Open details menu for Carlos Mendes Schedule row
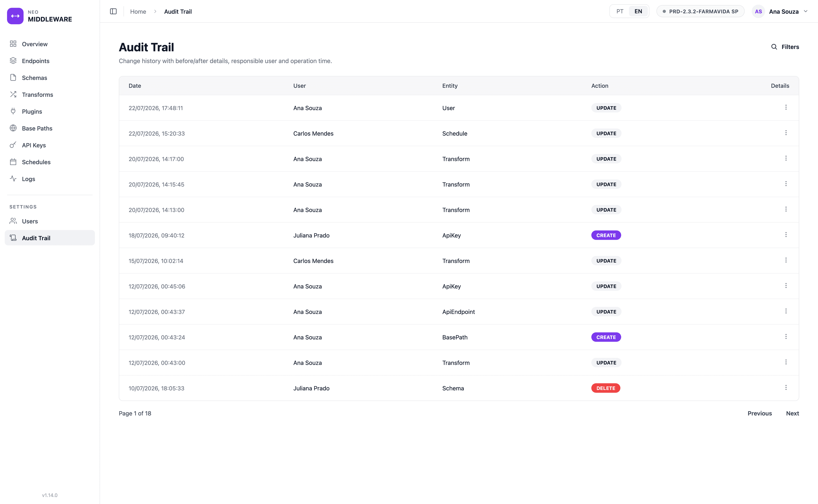The height and width of the screenshot is (504, 818). coord(786,133)
